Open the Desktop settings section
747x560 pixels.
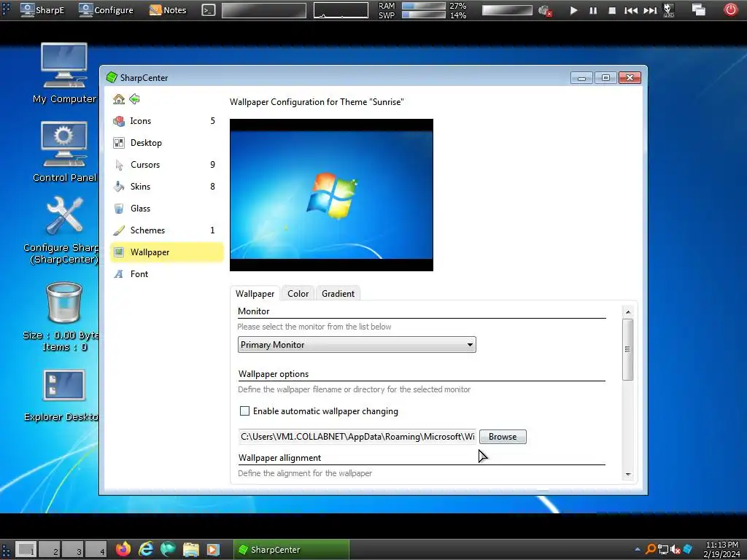click(166, 143)
